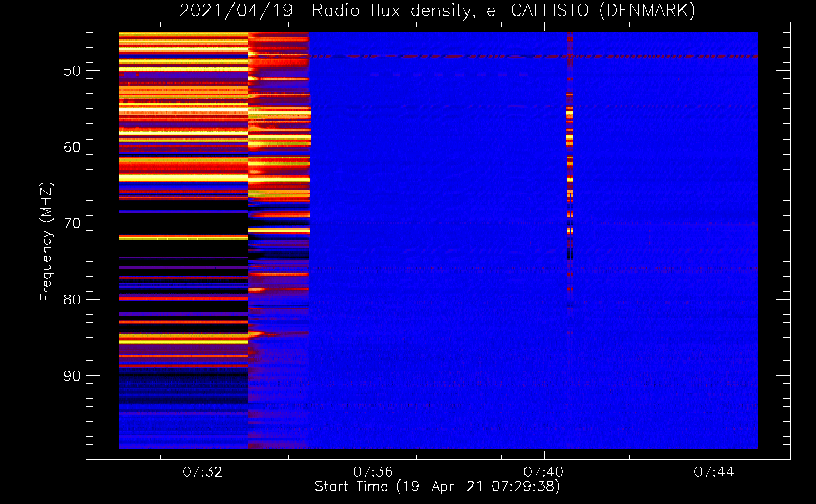Viewport: 816px width, 504px height.
Task: Click the 07:40 time tick label
Action: [x=544, y=472]
